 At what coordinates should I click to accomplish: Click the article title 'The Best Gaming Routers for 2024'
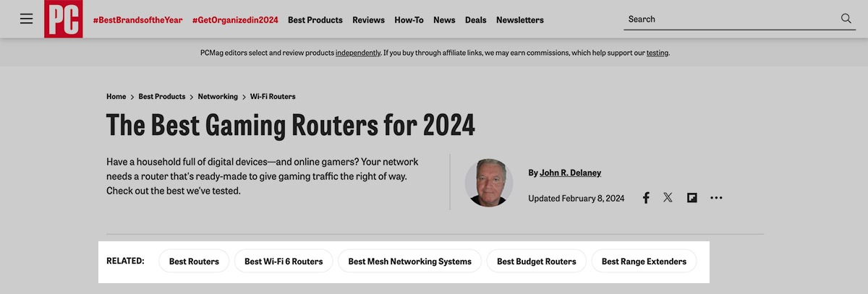(291, 126)
